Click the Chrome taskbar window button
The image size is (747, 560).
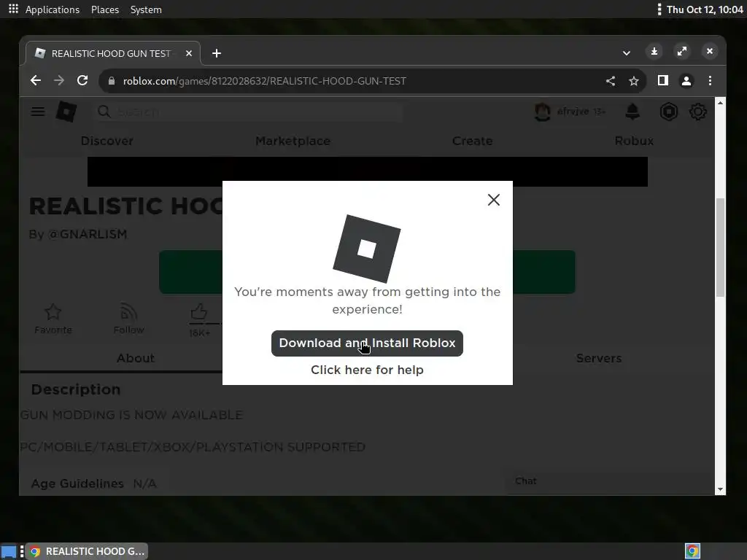coord(87,551)
